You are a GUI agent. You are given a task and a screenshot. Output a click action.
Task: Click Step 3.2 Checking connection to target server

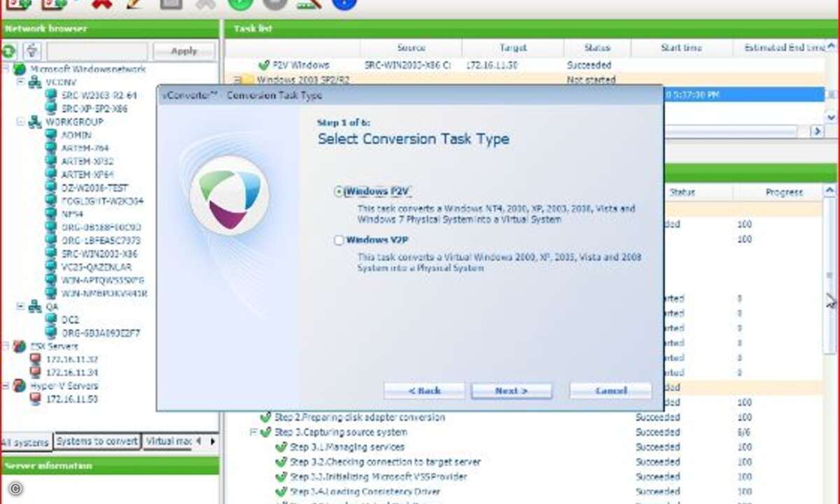(385, 462)
